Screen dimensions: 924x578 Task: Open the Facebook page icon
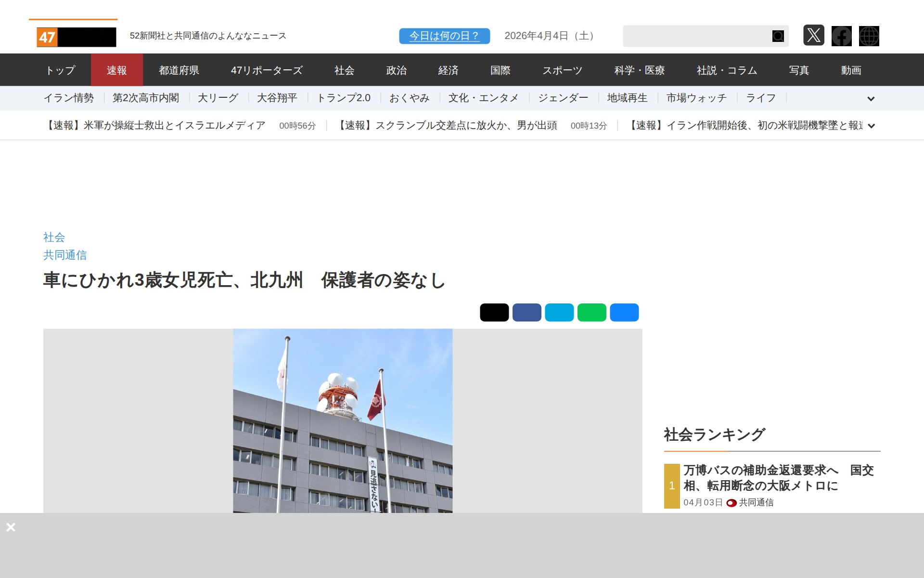point(841,36)
